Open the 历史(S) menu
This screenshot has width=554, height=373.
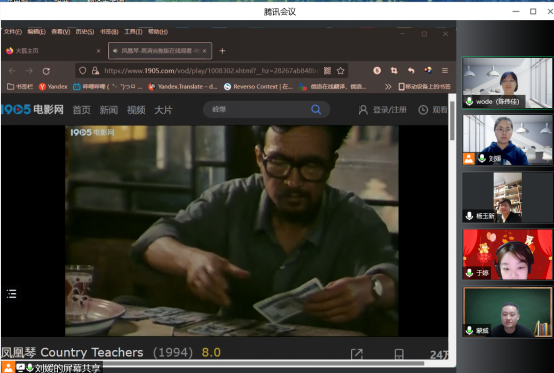pyautogui.click(x=85, y=32)
